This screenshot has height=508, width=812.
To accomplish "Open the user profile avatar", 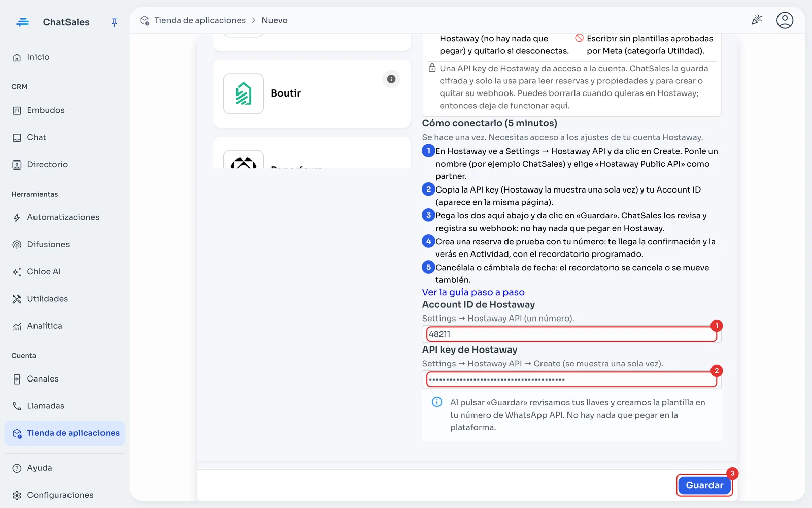I will 785,20.
